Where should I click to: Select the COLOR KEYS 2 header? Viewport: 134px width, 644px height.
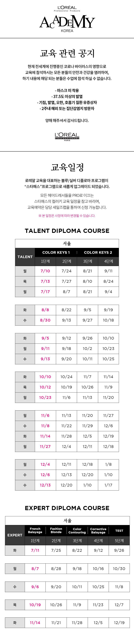click(98, 253)
